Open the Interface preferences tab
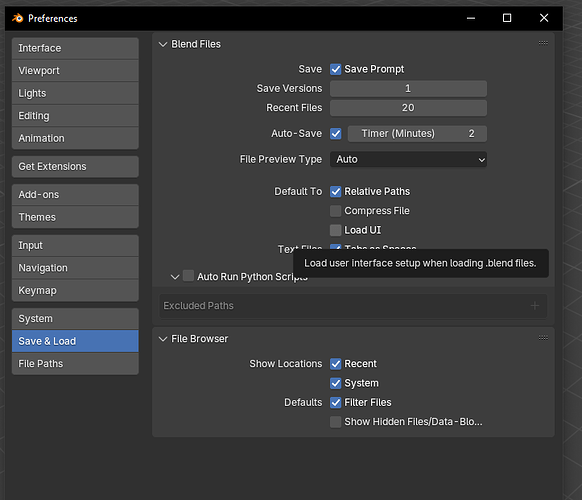Screen dimensions: 582x500 [75, 48]
